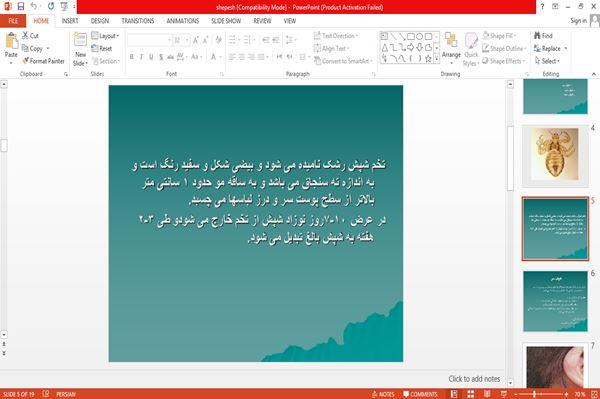Viewport: 600px width, 399px height.
Task: Switch to Slide Sorter view in status bar
Action: click(471, 394)
